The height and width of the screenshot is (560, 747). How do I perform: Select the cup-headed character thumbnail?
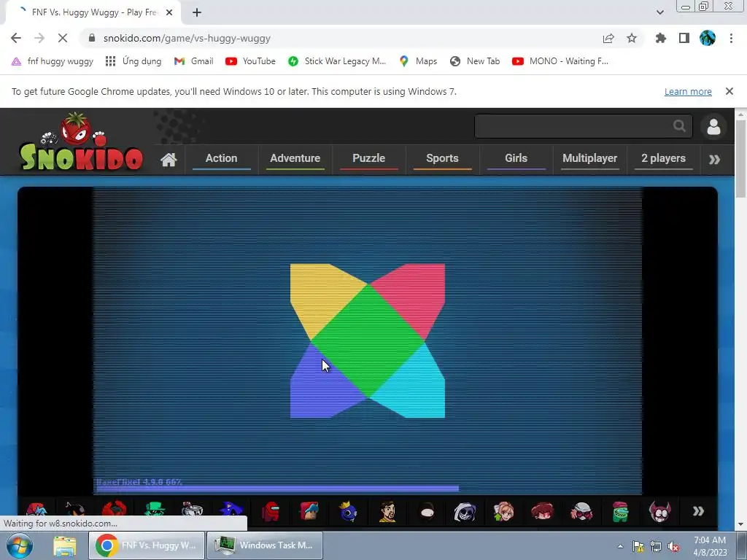click(x=193, y=510)
